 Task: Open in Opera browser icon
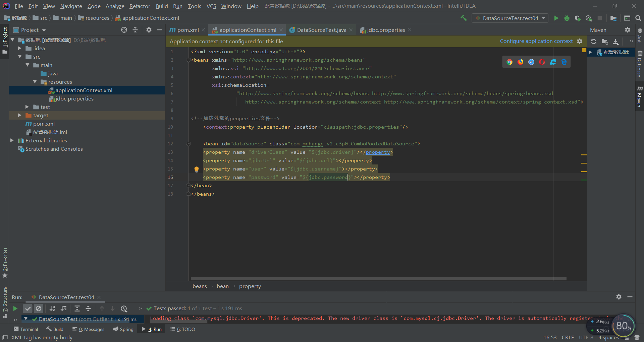click(x=542, y=62)
